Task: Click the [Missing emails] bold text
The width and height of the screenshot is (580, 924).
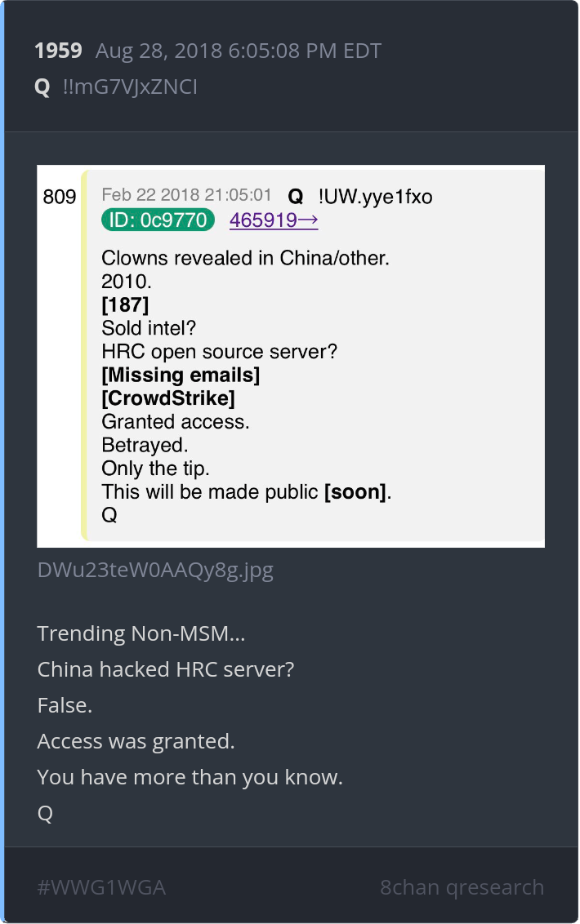Action: click(x=181, y=375)
